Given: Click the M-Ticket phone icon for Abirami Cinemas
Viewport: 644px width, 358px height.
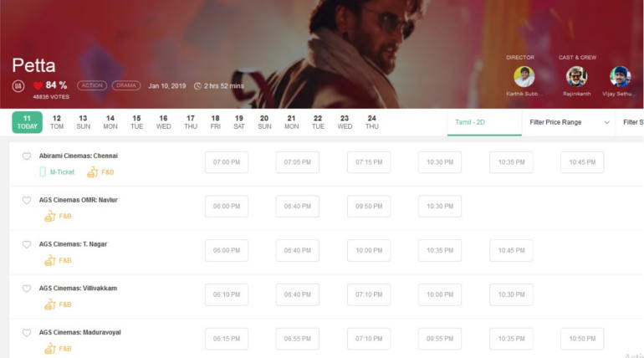Looking at the screenshot, I should [43, 171].
